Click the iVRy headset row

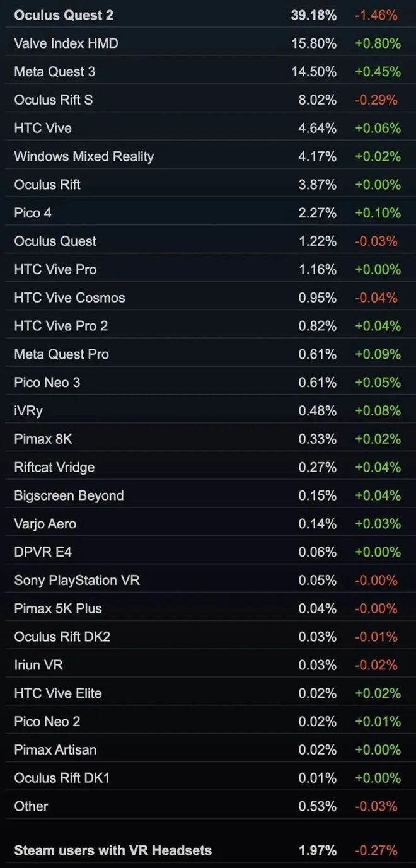pyautogui.click(x=208, y=410)
